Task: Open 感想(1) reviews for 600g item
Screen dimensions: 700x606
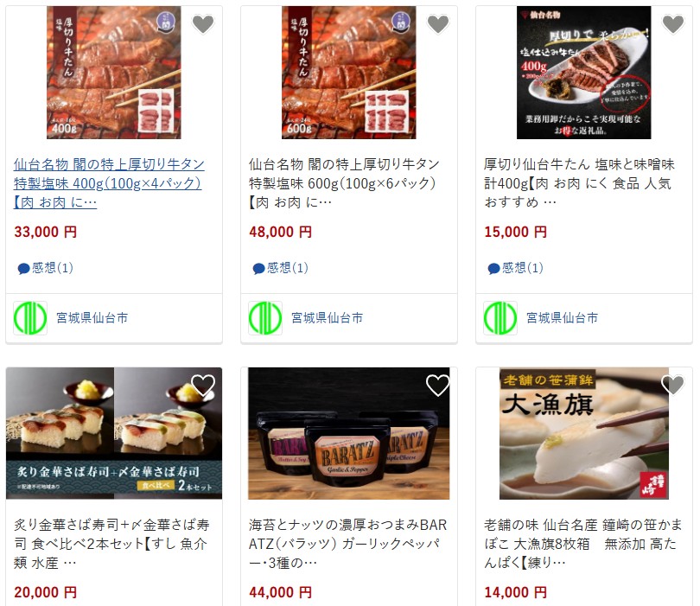Action: tap(280, 268)
